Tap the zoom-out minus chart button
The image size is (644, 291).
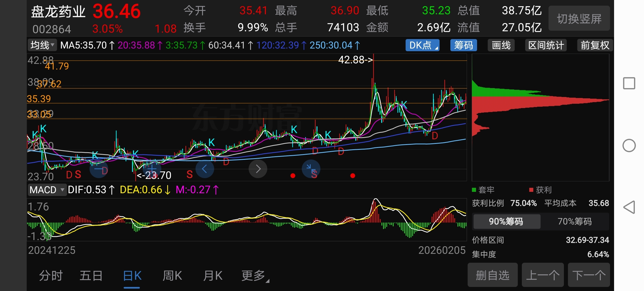pyautogui.click(x=99, y=169)
